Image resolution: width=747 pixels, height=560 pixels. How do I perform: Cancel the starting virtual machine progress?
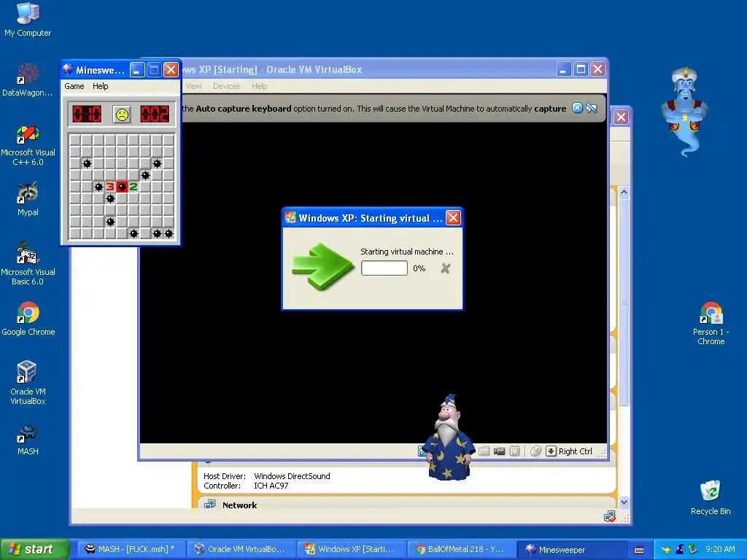[x=446, y=268]
